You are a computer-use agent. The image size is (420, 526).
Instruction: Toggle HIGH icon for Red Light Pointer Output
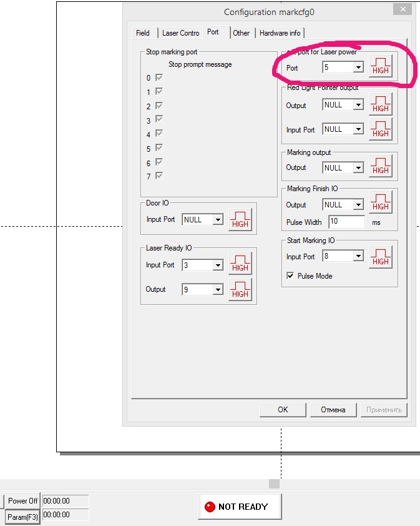pos(381,104)
